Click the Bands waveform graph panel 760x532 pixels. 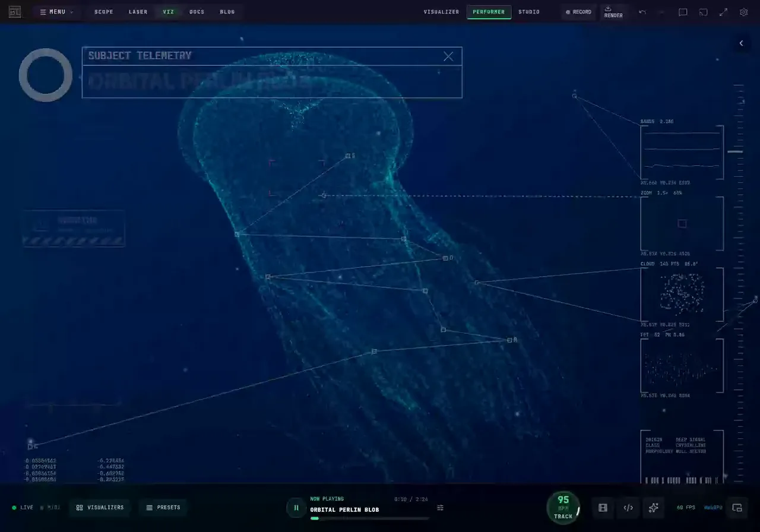click(682, 152)
